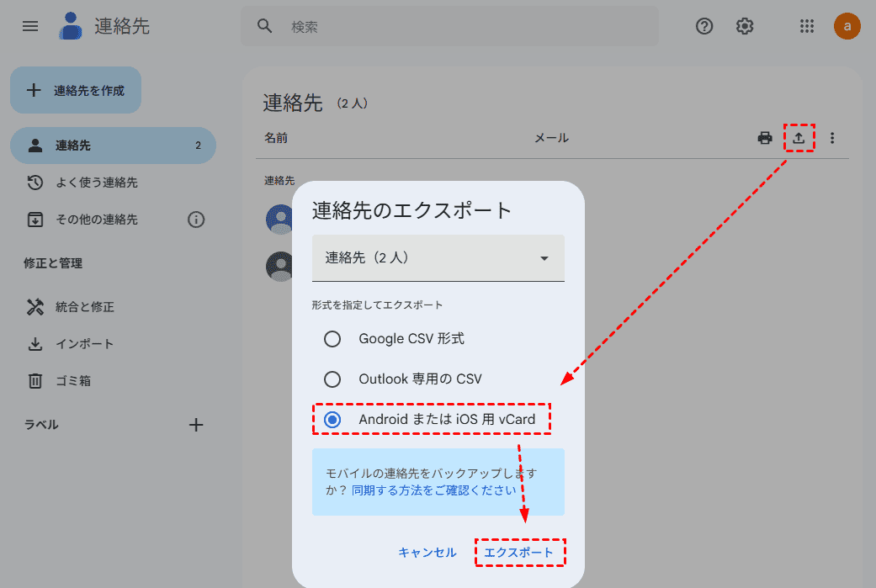876x588 pixels.
Task: Click the info icon beside その他の連絡先
Action: pyautogui.click(x=196, y=220)
